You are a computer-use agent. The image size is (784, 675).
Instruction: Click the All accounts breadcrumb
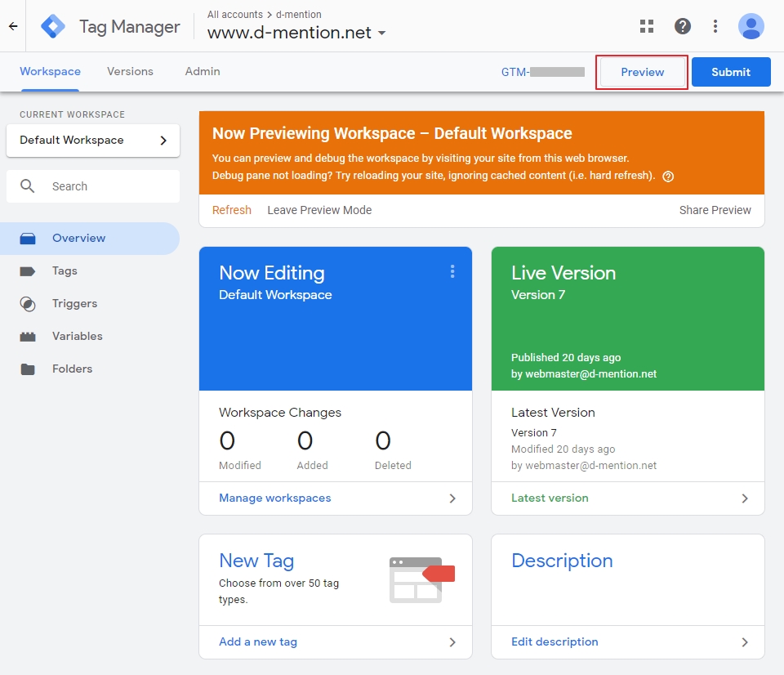pyautogui.click(x=235, y=15)
